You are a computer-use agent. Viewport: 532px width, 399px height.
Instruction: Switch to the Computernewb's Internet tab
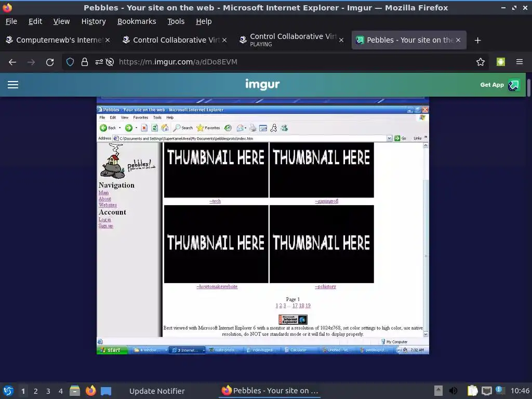58,40
